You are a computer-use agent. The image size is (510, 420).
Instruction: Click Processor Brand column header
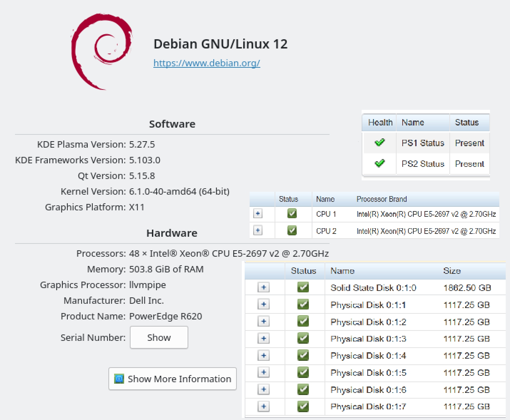pos(382,199)
